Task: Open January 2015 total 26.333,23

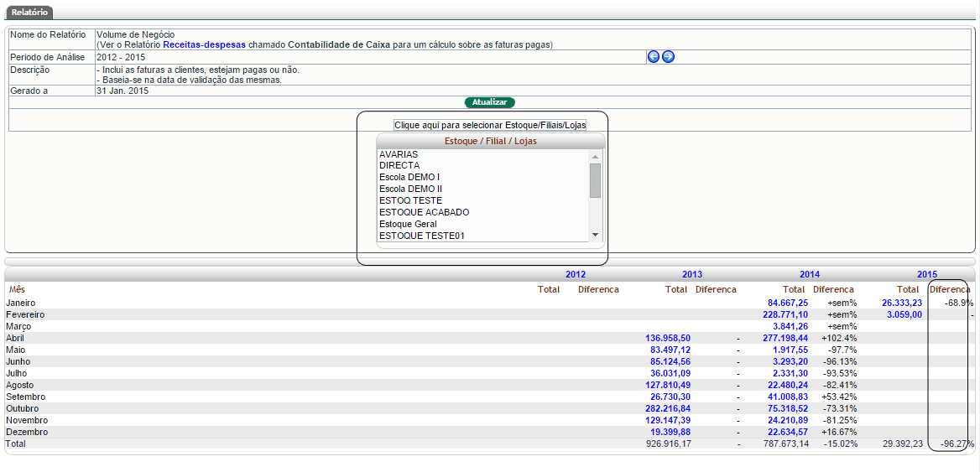Action: pyautogui.click(x=903, y=303)
